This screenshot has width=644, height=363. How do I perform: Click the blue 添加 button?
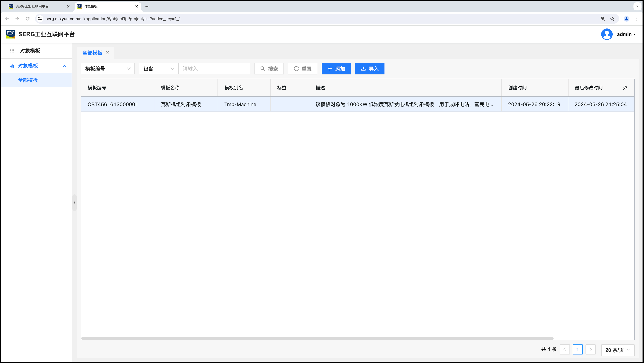(336, 69)
